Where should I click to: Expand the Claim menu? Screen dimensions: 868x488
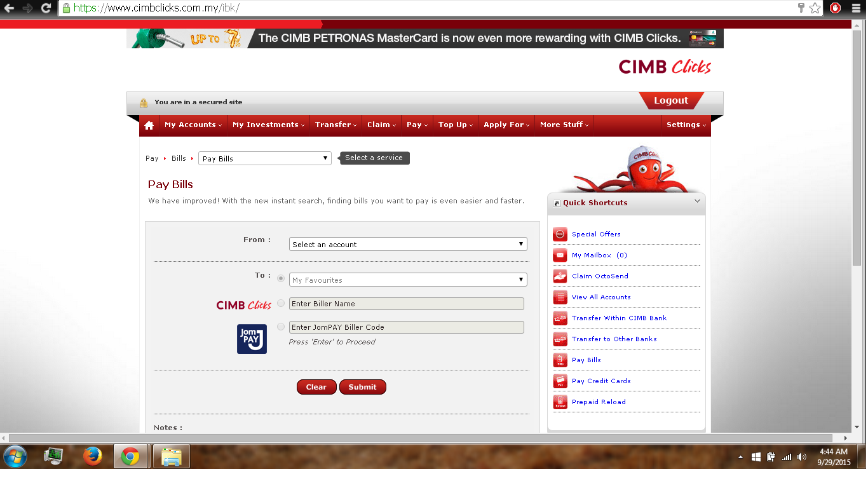(381, 125)
